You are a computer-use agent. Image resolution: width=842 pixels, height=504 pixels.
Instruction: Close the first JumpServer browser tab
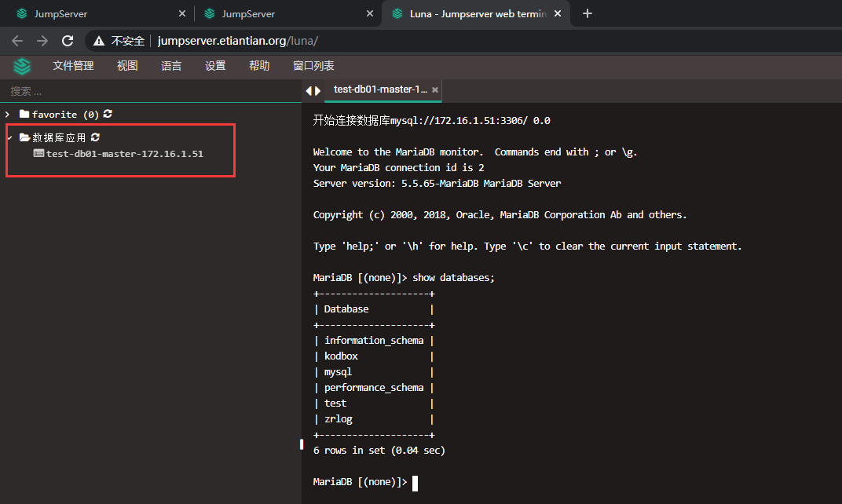pyautogui.click(x=182, y=13)
